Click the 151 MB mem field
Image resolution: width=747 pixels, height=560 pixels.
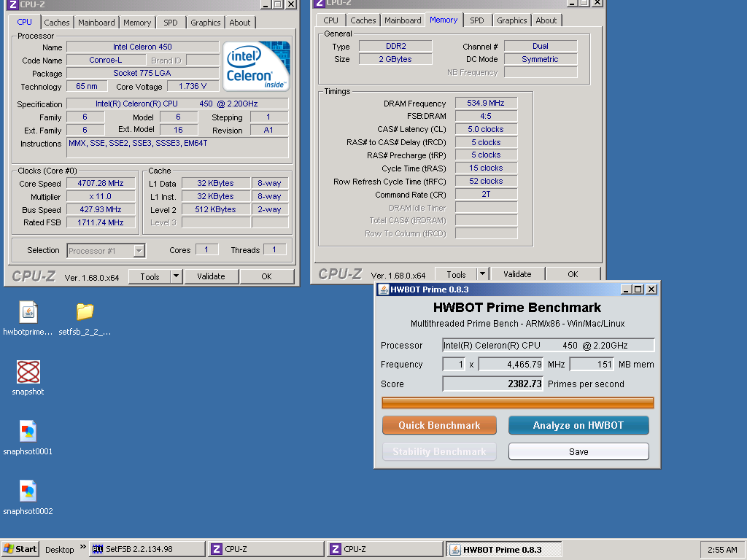pos(592,365)
